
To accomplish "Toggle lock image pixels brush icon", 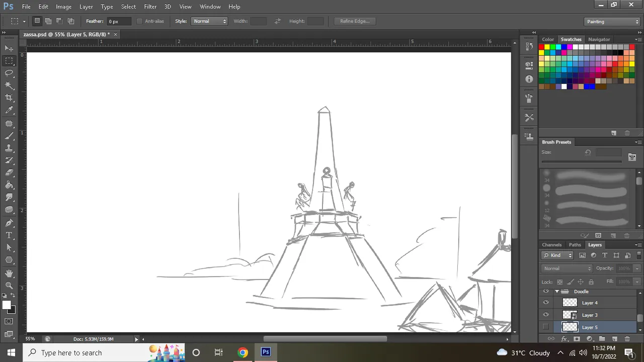I will tap(570, 282).
